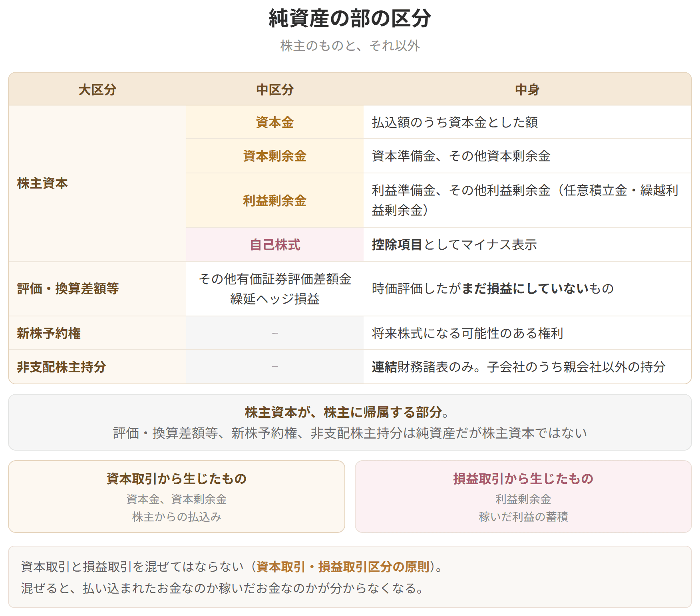This screenshot has width=700, height=616.
Task: Click その他有価証券評価差額金 text
Action: [x=275, y=279]
